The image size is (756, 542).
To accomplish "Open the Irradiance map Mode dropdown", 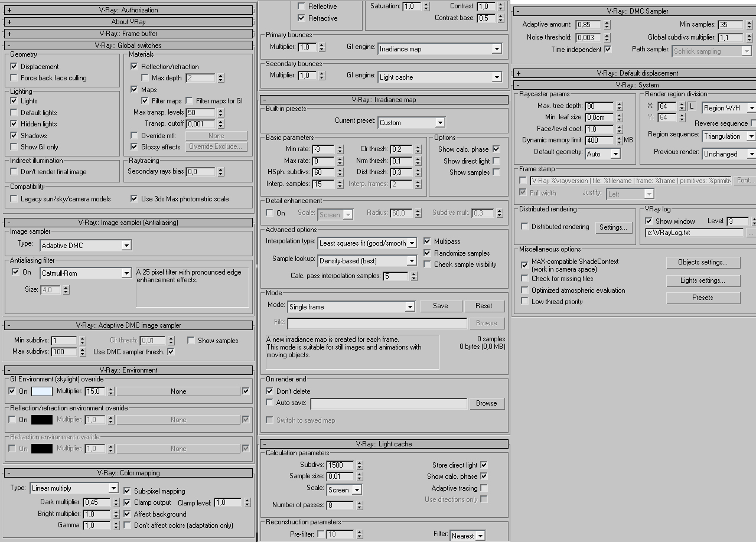I will pos(351,307).
